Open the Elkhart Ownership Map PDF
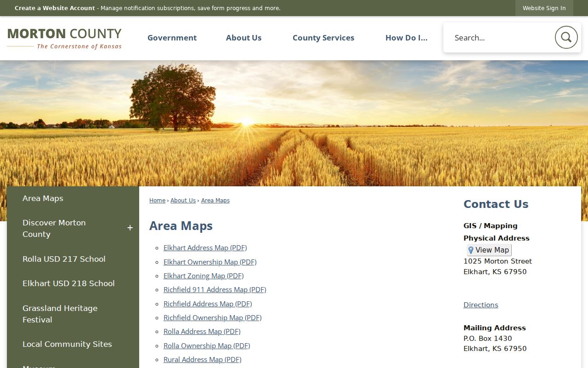 [x=210, y=262]
